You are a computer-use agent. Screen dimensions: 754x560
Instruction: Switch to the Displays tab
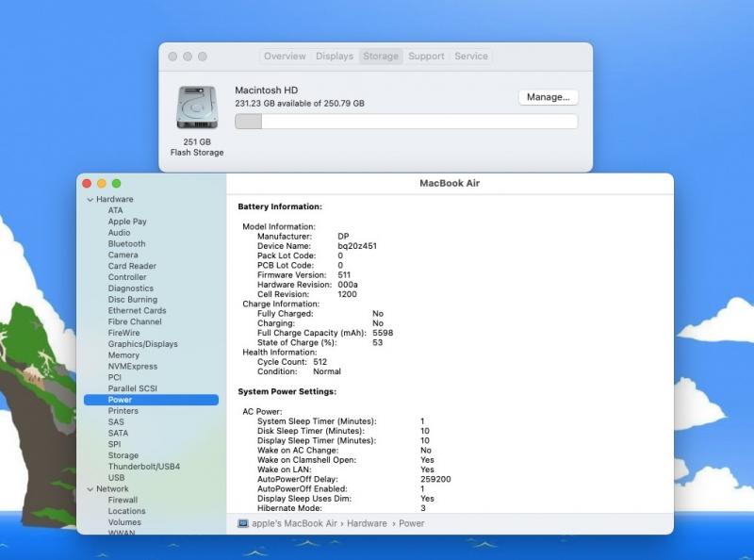tap(335, 56)
